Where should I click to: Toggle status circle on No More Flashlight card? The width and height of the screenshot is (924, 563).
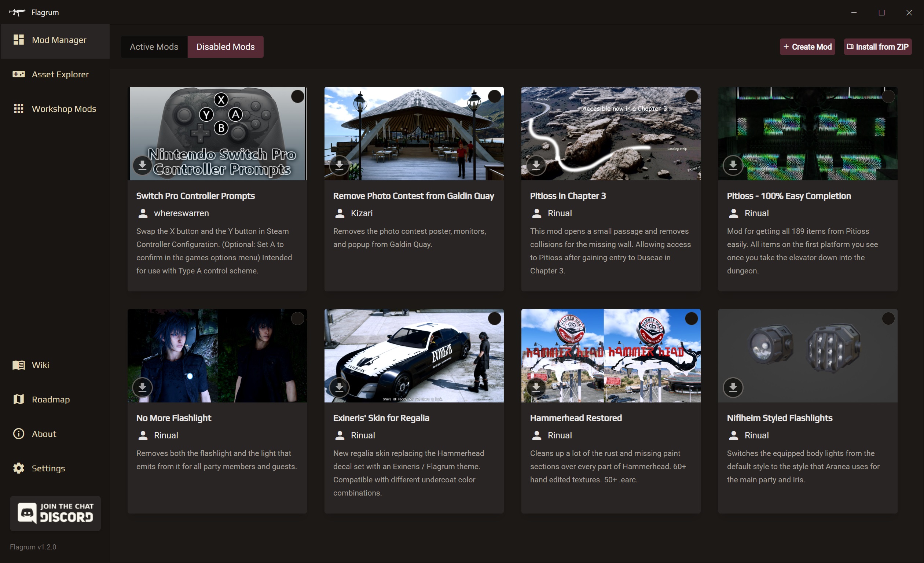[297, 319]
